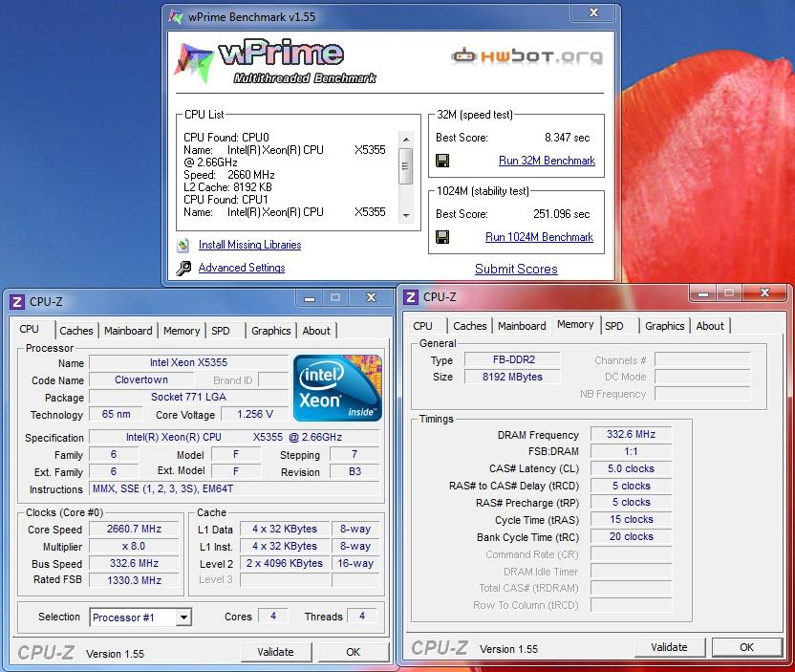Select Graphics tab in right CPU-Z window

click(x=665, y=326)
